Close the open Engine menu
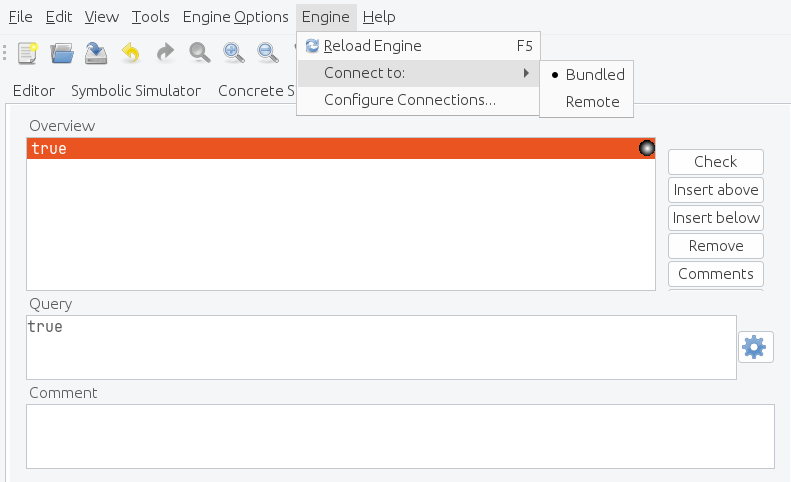This screenshot has width=791, height=482. click(x=326, y=17)
